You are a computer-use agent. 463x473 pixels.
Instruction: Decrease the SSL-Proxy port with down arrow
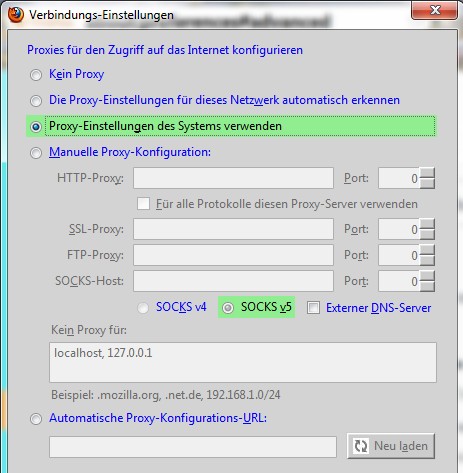(427, 235)
